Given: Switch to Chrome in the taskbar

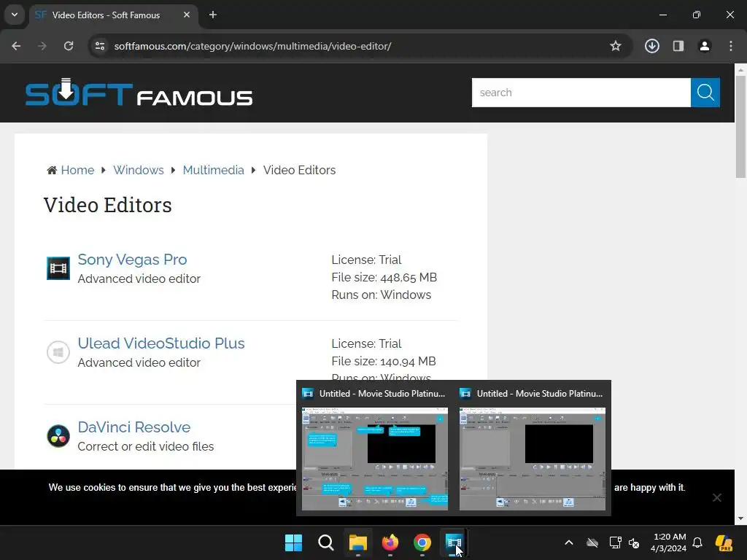Looking at the screenshot, I should [x=422, y=542].
